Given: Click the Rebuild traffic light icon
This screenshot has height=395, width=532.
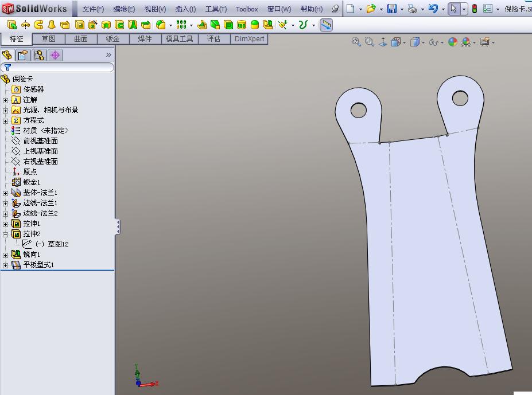Looking at the screenshot, I should (474, 9).
